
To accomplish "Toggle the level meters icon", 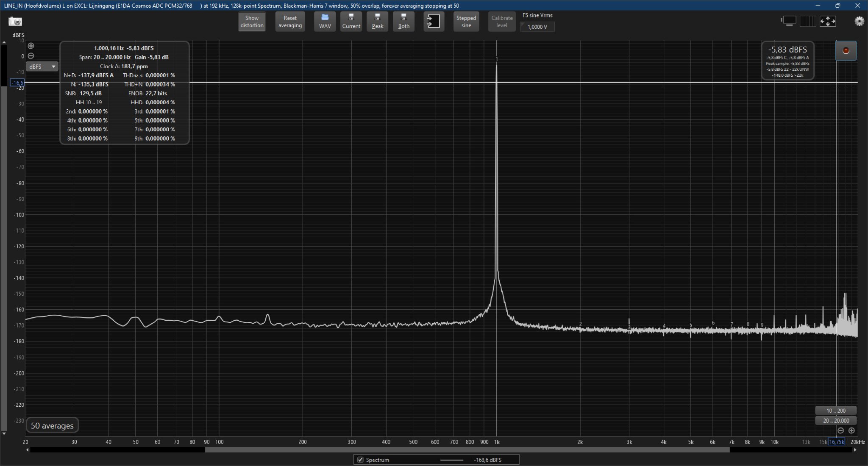I will coord(808,21).
